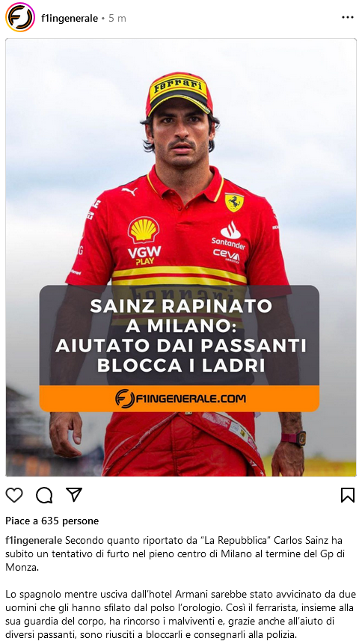Share post using paper plane icon
Viewport: 359px width, 644px height.
74,494
